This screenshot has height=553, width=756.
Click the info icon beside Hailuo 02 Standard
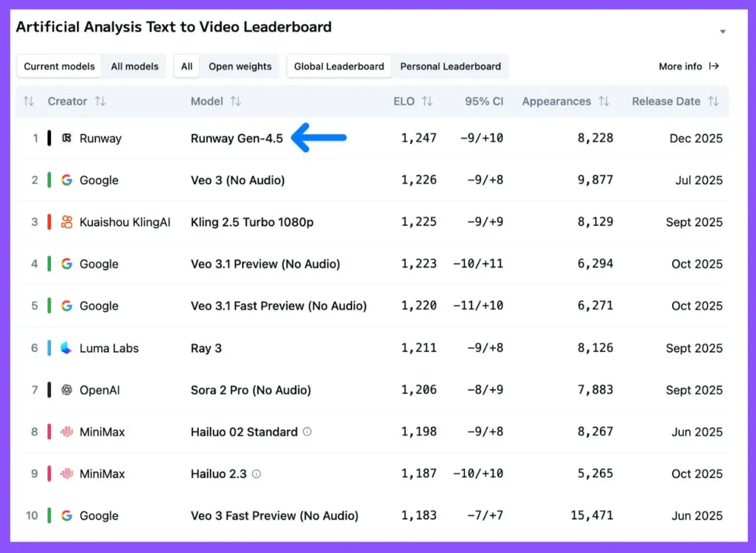(307, 432)
